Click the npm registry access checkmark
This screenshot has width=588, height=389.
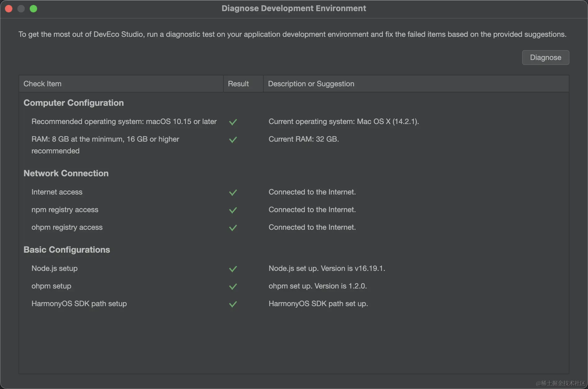tap(233, 210)
